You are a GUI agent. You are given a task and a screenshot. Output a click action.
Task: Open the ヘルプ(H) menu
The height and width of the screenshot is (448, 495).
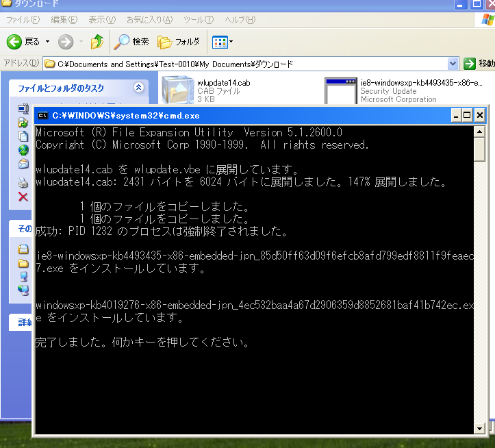tap(240, 20)
